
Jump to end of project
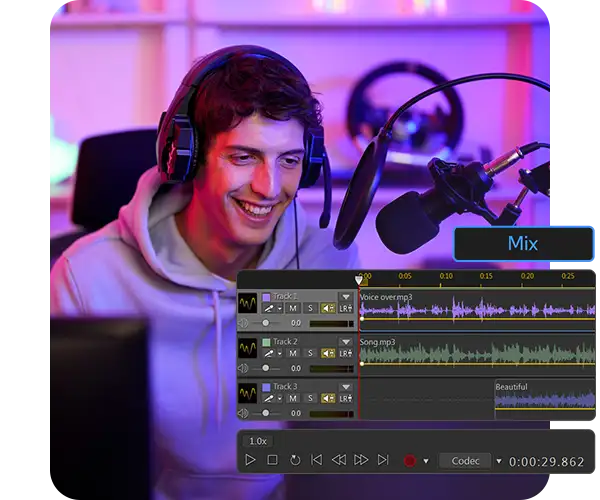point(383,460)
